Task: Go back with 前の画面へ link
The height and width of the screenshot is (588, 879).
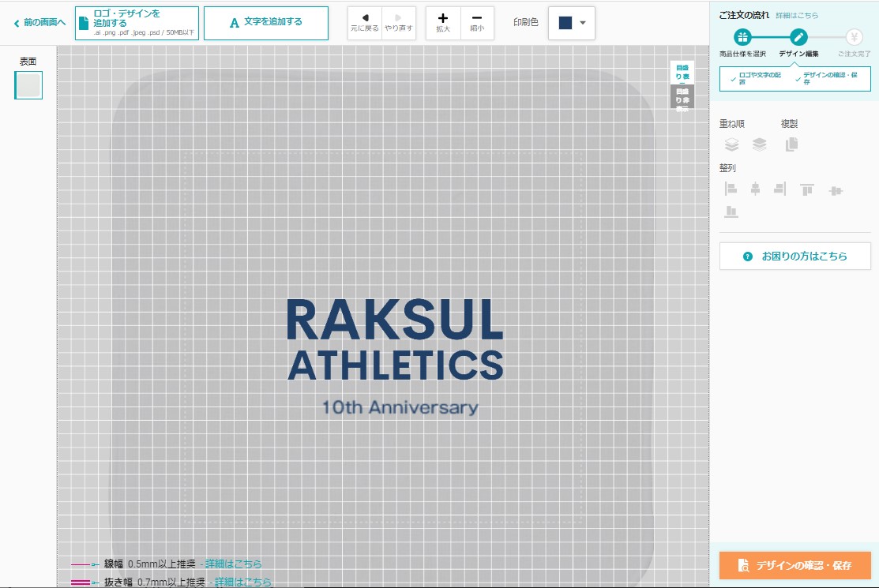Action: click(39, 22)
